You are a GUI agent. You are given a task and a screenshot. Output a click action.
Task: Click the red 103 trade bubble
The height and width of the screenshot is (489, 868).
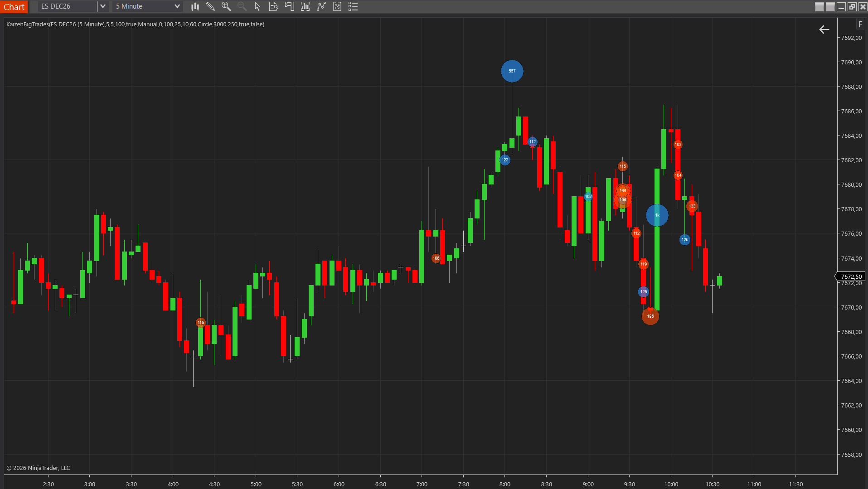[x=678, y=145]
